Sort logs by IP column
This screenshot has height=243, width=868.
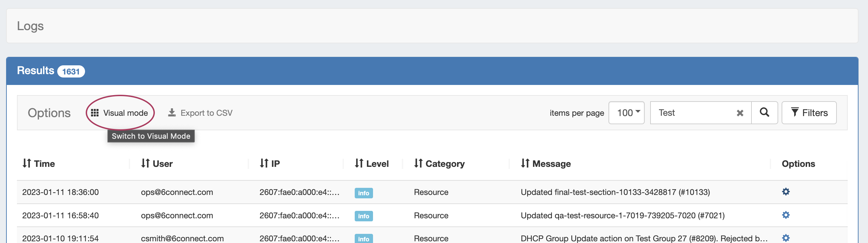(270, 164)
